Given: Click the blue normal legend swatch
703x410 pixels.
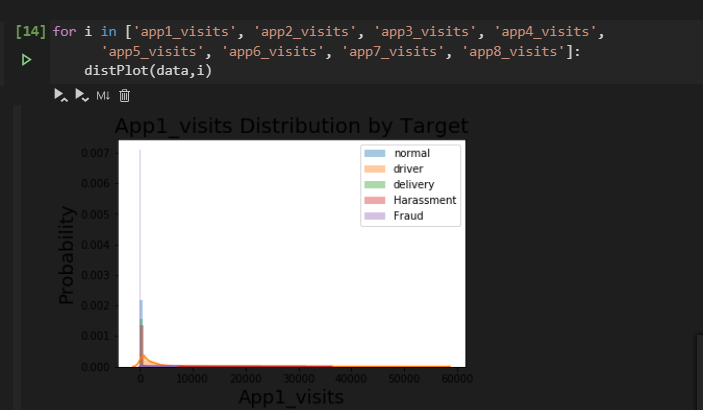Looking at the screenshot, I should pos(375,153).
